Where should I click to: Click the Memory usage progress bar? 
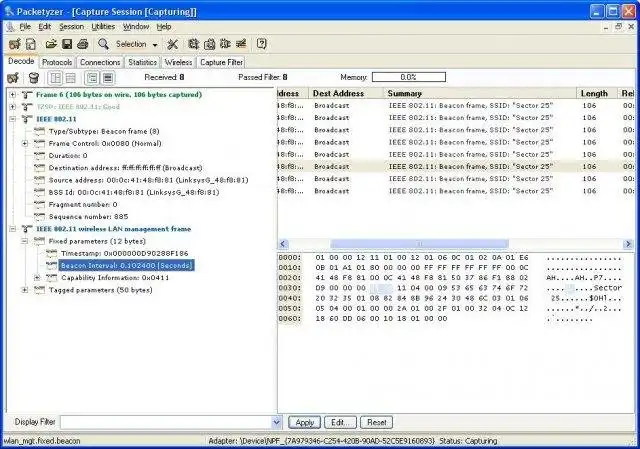pos(409,77)
